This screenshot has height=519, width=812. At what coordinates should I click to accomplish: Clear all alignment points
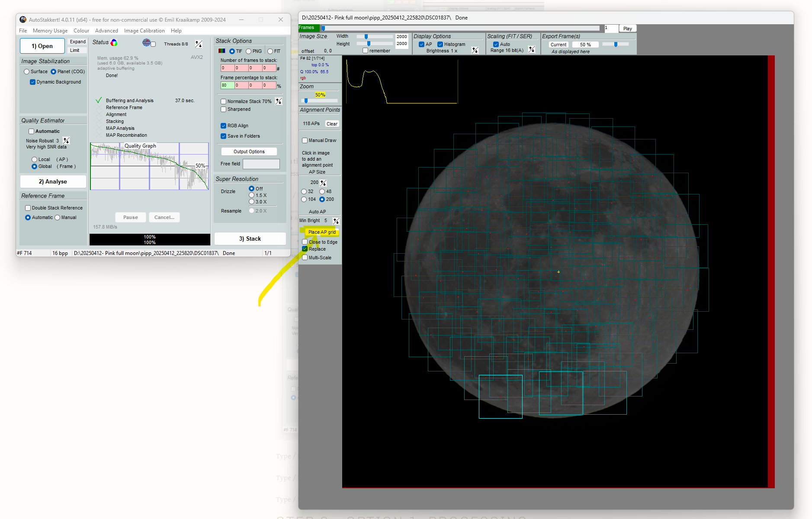(x=331, y=123)
